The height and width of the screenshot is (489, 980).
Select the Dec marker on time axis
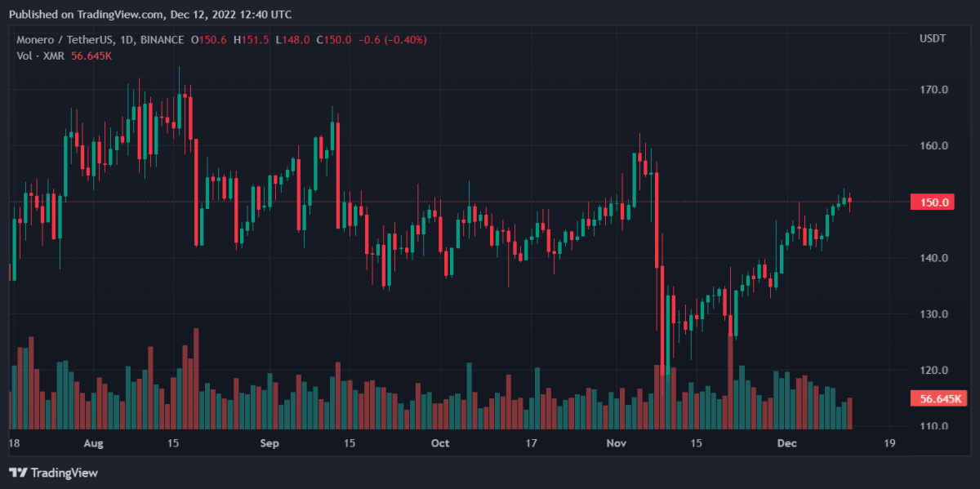(787, 443)
